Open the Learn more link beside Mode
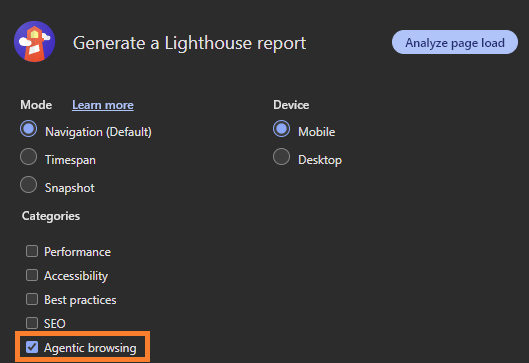Screen dimensions: 529x363 [103, 105]
